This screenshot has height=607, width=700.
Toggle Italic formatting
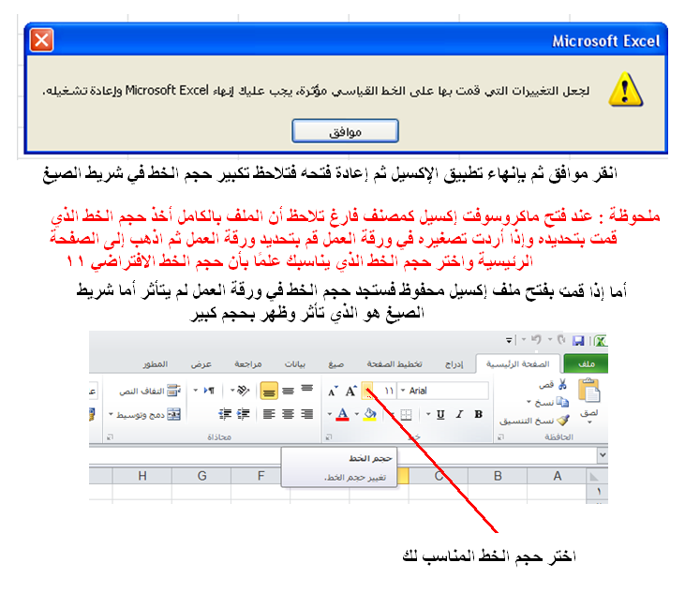(x=459, y=414)
